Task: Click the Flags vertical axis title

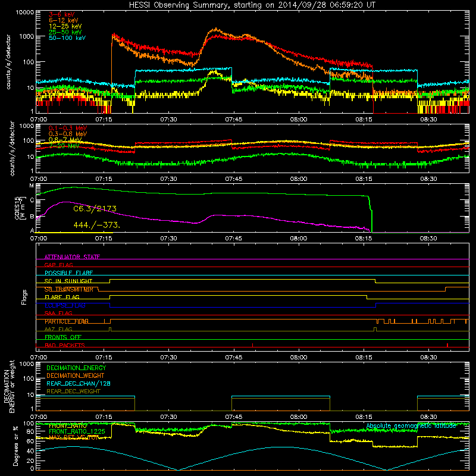Action: click(24, 297)
